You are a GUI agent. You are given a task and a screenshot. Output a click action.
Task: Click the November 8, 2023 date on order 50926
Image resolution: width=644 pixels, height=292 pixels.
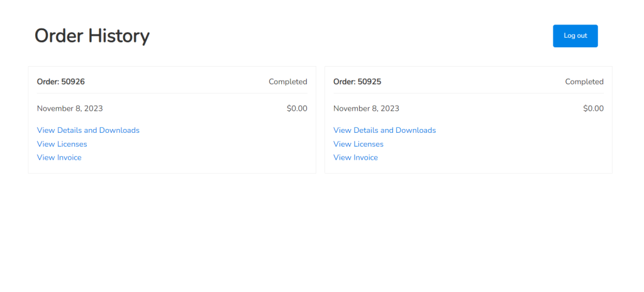[70, 108]
